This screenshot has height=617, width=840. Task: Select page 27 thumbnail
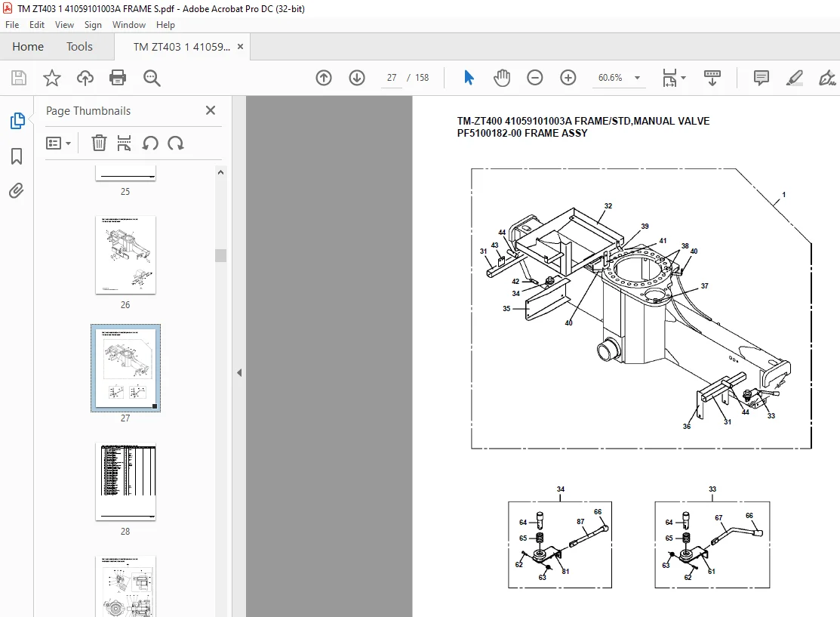tap(125, 368)
